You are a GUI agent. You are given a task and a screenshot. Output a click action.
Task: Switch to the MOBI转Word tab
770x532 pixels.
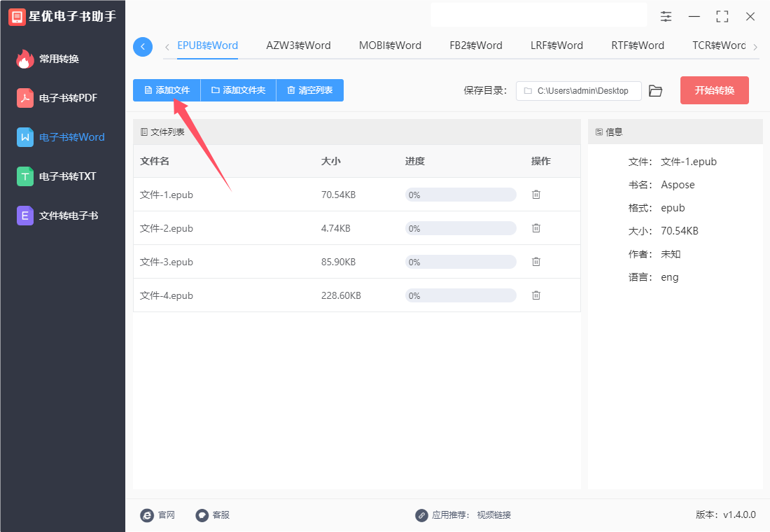coord(391,45)
